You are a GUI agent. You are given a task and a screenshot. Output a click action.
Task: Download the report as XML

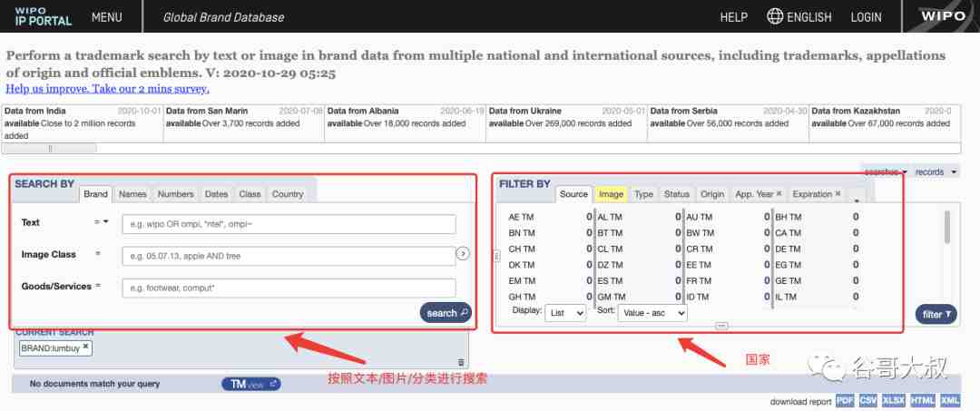(949, 400)
